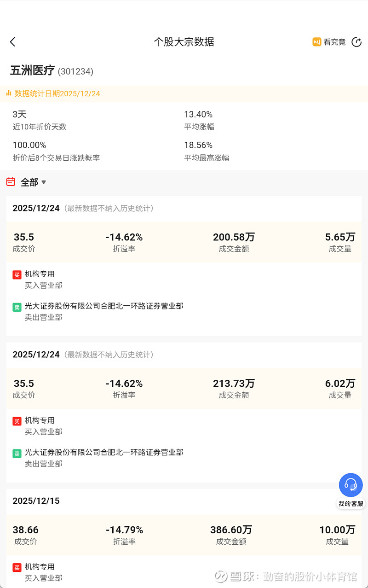
Task: Open the 看究竟 feature icon
Action: [317, 42]
